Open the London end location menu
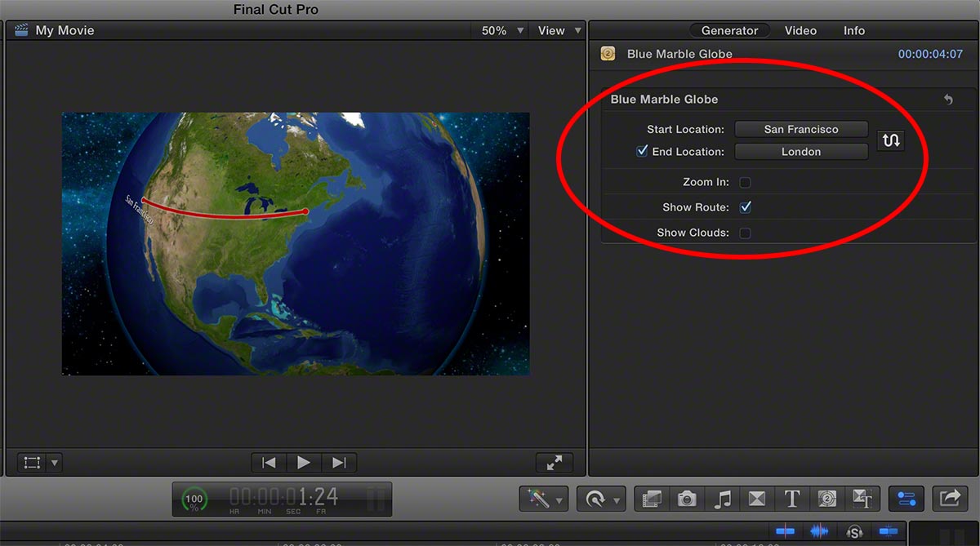Screen dimensions: 980x546 coord(801,152)
